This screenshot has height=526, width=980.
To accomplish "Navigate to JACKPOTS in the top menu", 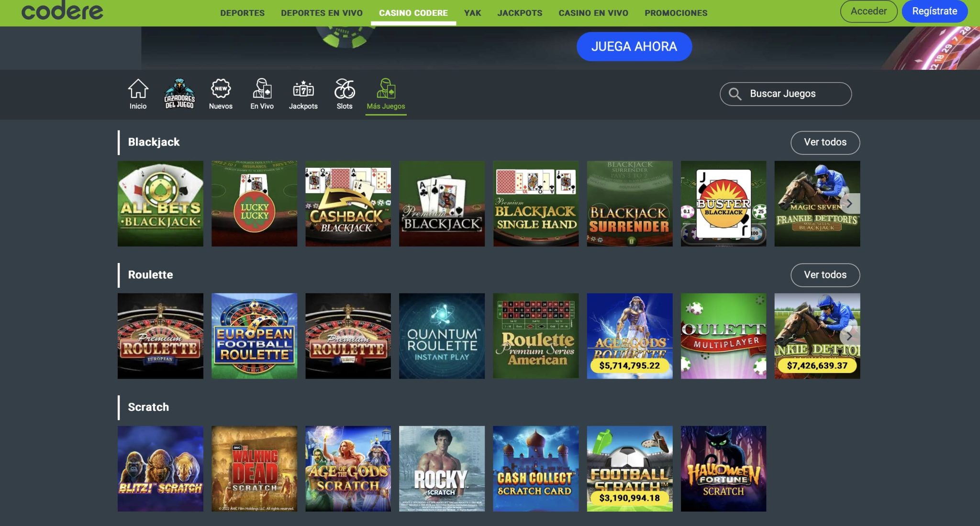I will (x=520, y=13).
